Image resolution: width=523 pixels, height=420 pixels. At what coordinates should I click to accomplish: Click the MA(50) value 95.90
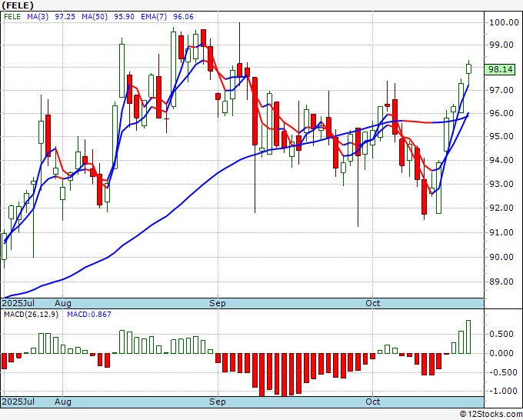tap(124, 17)
